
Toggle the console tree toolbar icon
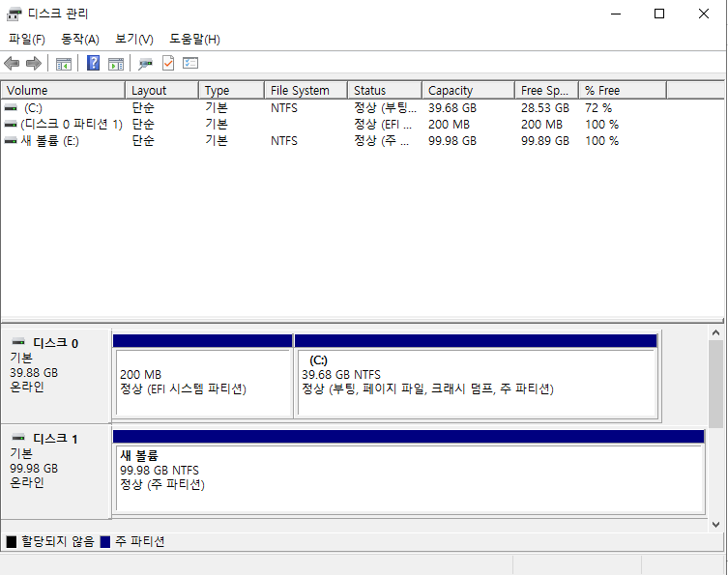(x=64, y=64)
